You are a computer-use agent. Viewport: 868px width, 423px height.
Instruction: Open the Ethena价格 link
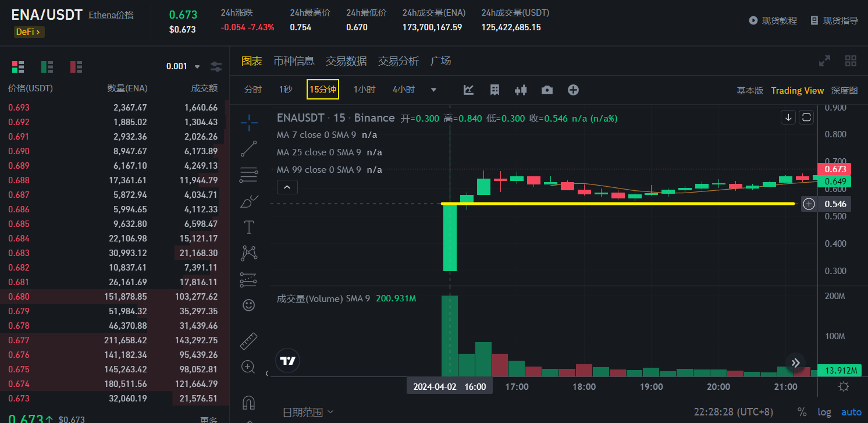(111, 15)
